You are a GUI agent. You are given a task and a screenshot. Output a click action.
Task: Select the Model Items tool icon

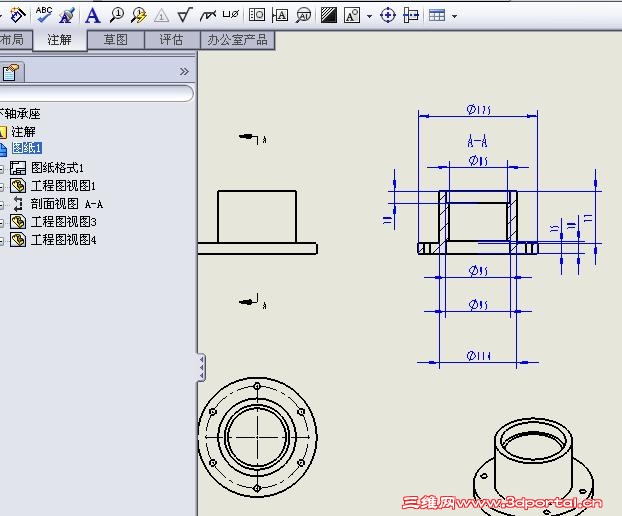click(x=17, y=15)
